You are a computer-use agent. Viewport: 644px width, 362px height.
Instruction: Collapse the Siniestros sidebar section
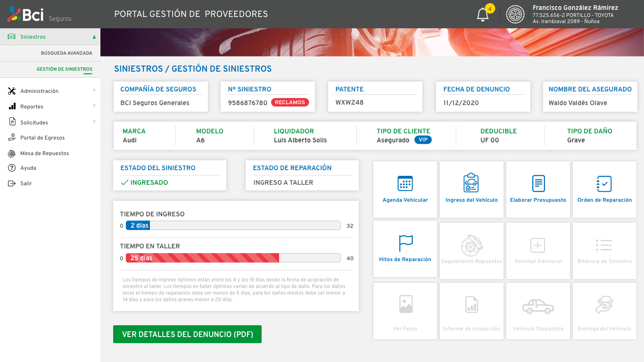pos(94,37)
